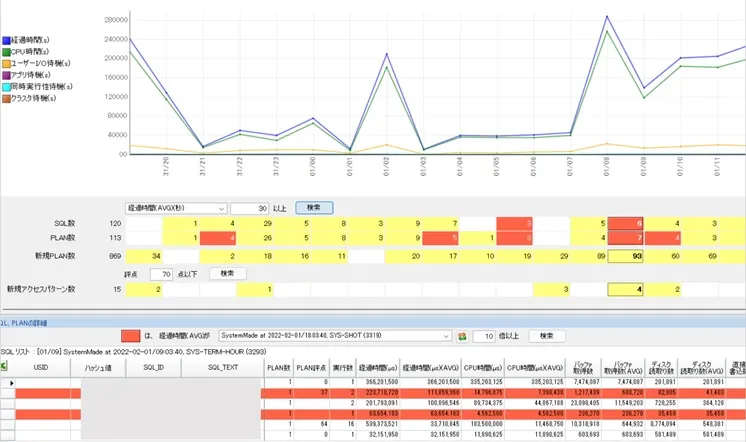
Task: Click the cyan 同時実行性待機(s) legend swatch
Action: coord(6,87)
